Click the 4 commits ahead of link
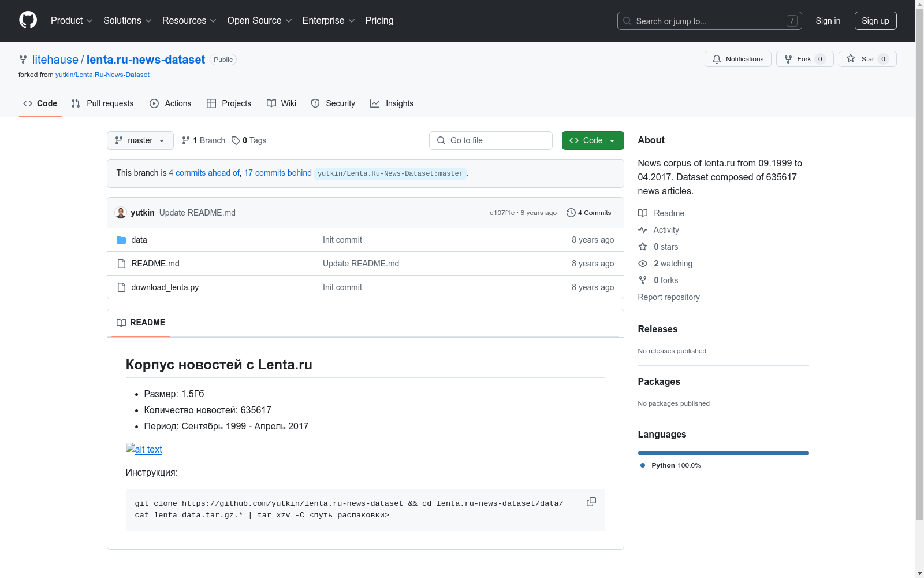 204,173
